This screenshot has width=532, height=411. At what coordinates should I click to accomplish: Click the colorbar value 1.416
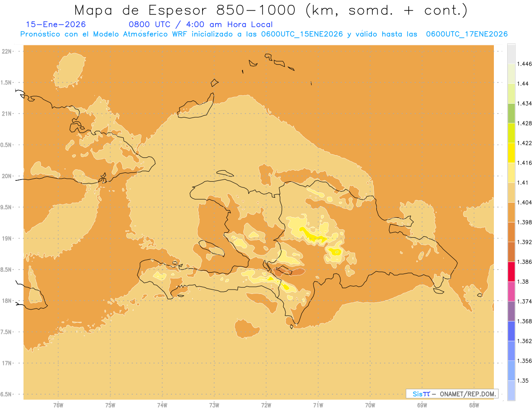[524, 163]
